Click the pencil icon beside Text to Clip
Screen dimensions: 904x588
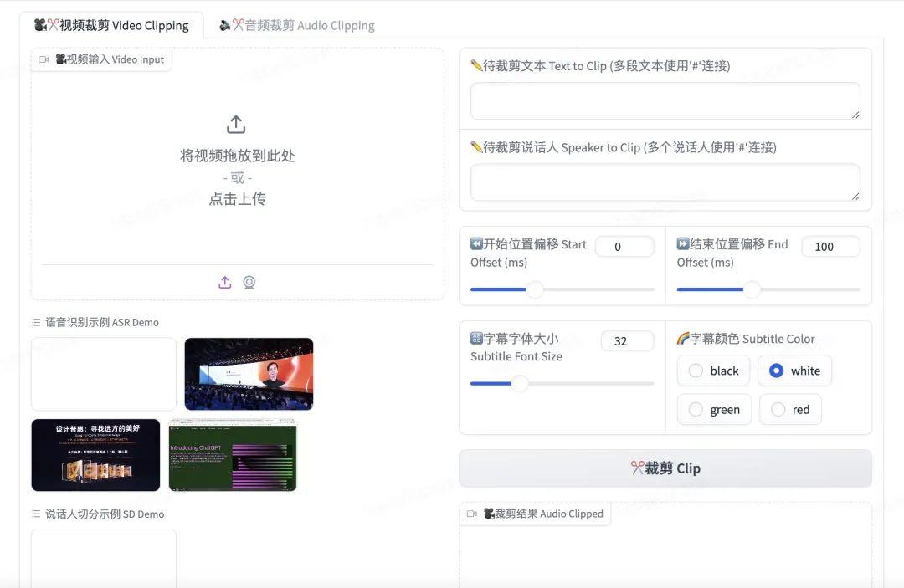tap(476, 65)
